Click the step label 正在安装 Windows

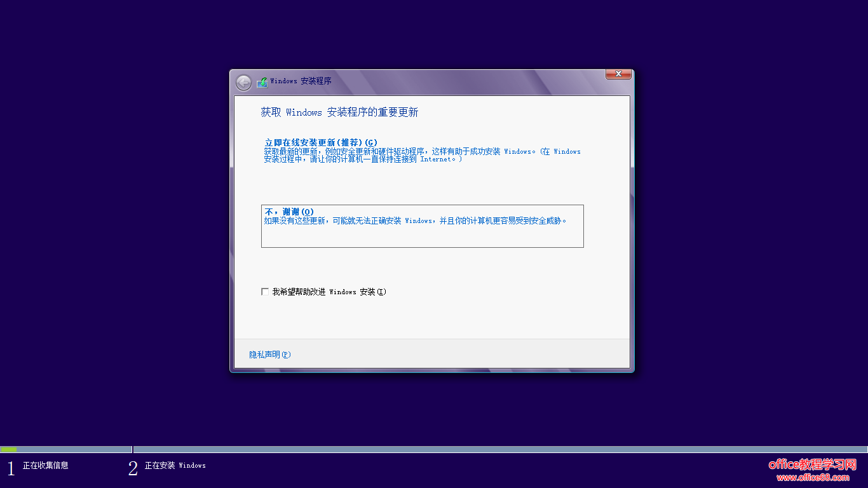[175, 466]
